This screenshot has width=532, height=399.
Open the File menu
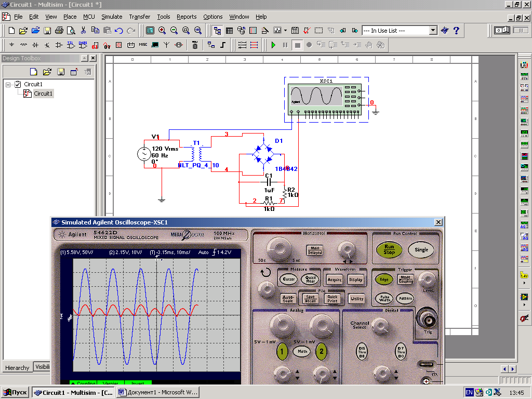click(x=18, y=17)
